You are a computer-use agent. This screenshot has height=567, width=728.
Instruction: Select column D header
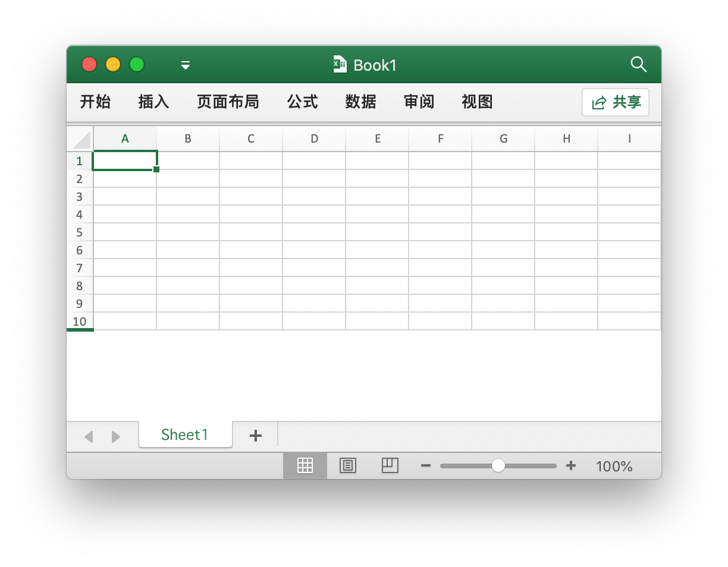point(314,138)
